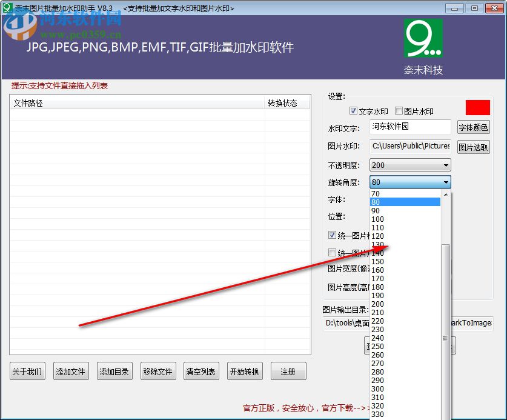This screenshot has width=507, height=420.
Task: Click the program icon in the title bar
Action: click(7, 8)
